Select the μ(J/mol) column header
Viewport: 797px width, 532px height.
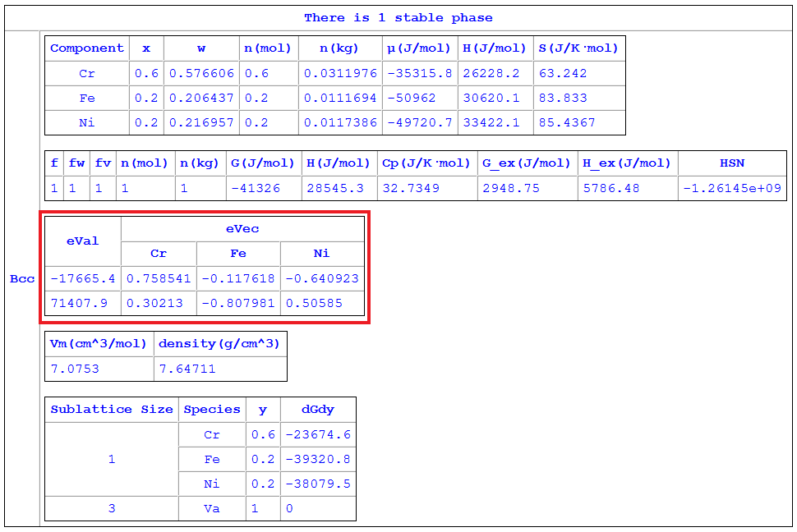click(419, 48)
